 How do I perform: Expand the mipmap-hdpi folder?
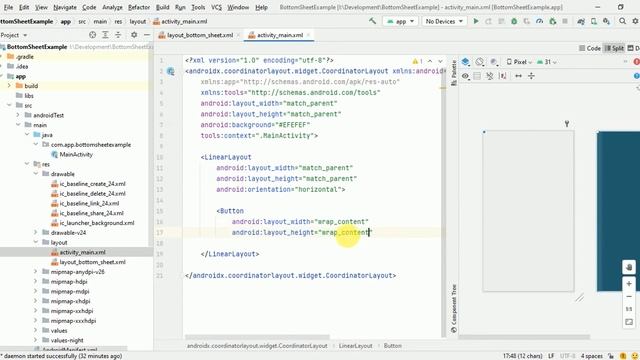[x=36, y=282]
